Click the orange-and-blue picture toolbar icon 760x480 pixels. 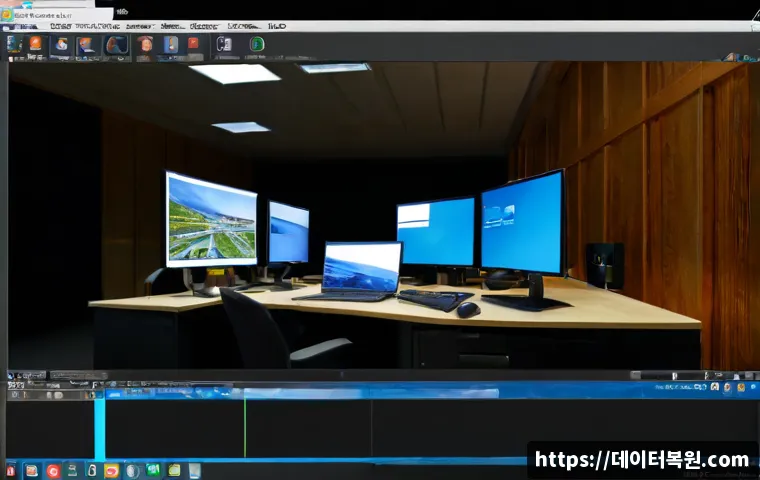86,45
